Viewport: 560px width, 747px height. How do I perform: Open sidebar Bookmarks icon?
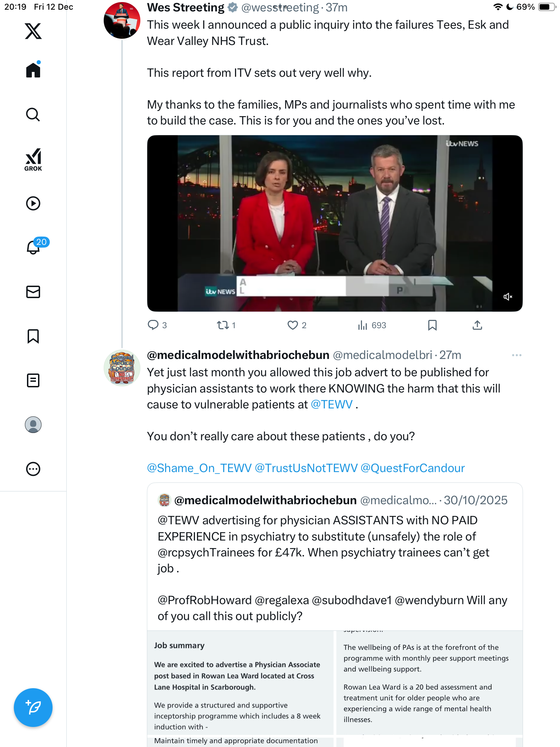click(x=33, y=336)
